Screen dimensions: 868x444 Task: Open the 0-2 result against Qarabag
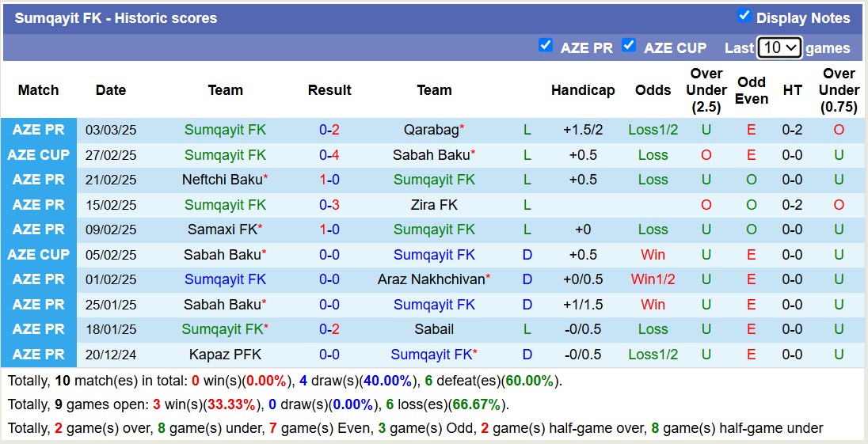coord(329,130)
